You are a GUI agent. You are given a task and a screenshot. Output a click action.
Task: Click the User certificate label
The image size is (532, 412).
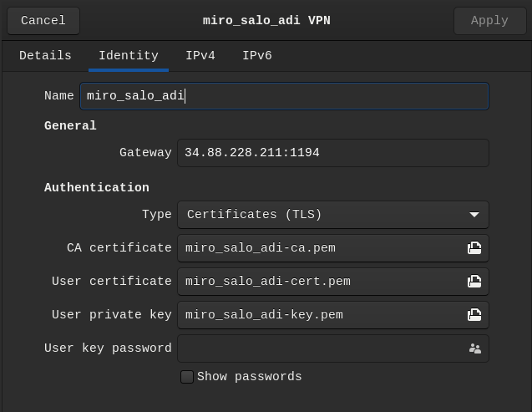point(112,282)
